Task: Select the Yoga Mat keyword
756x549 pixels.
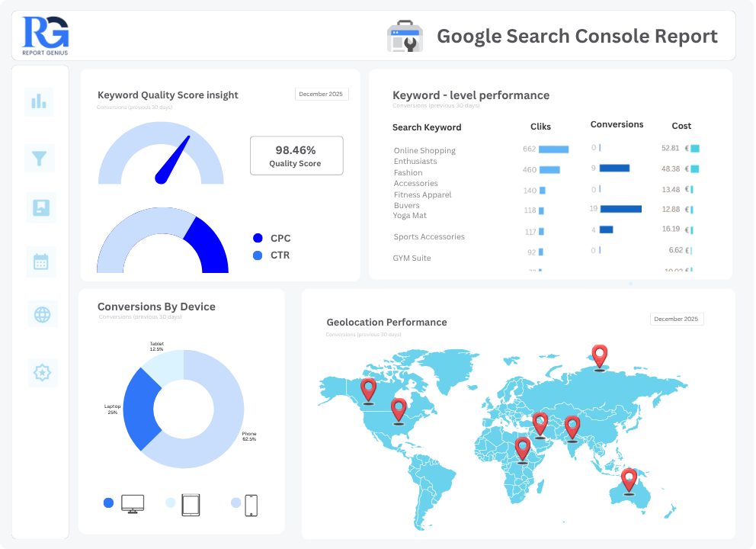Action: coord(409,215)
